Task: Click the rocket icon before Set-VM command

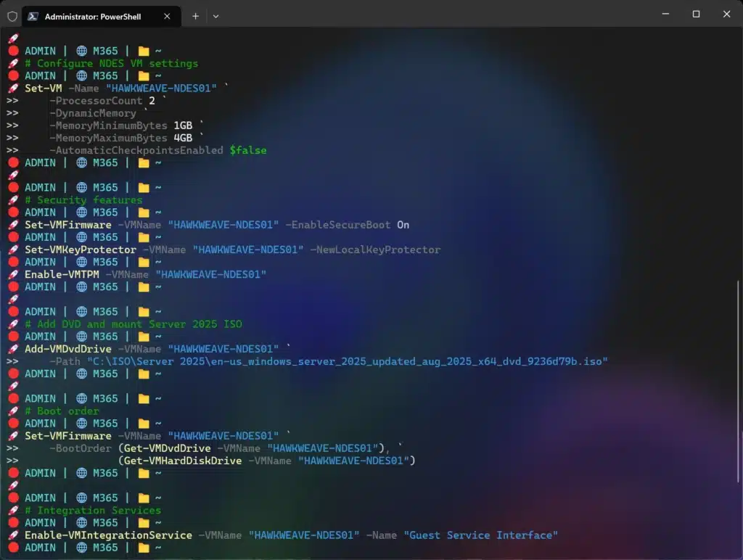Action: tap(13, 88)
